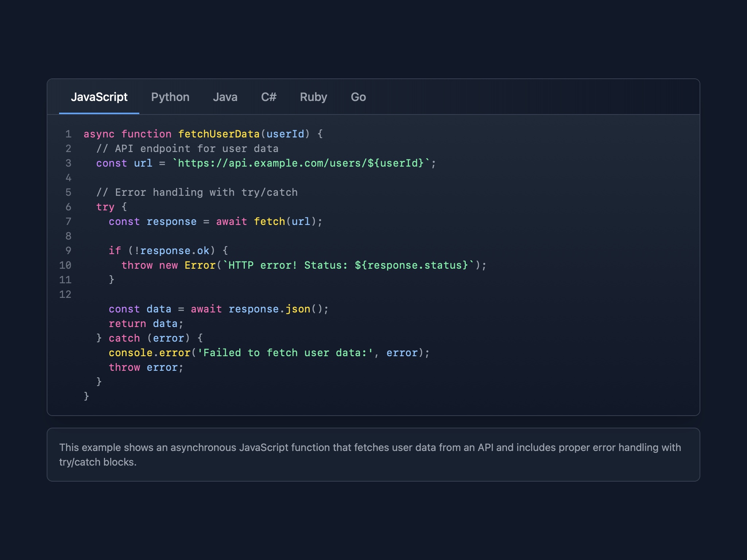The image size is (747, 560).
Task: View the Go code sample
Action: point(358,97)
